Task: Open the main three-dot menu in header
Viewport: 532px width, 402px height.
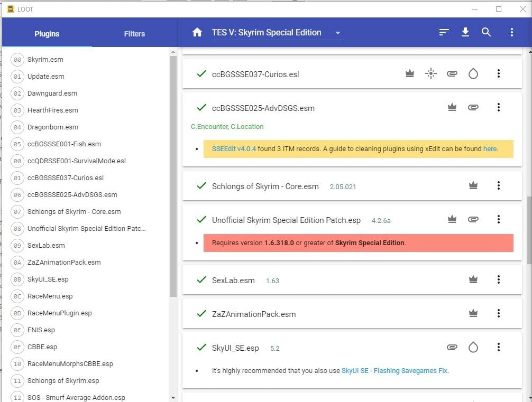Action: click(512, 32)
